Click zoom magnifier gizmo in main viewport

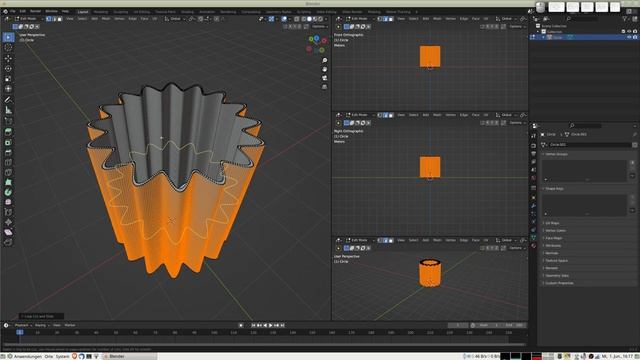point(324,60)
